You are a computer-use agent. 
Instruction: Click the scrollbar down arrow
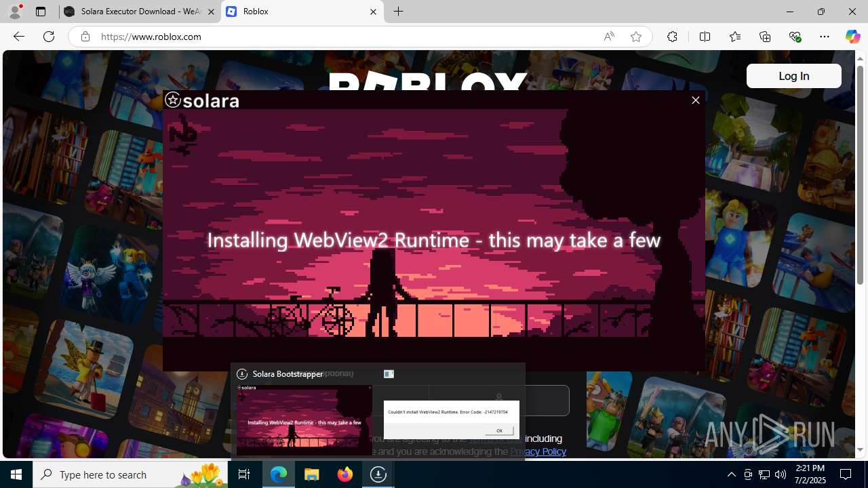coord(860,450)
